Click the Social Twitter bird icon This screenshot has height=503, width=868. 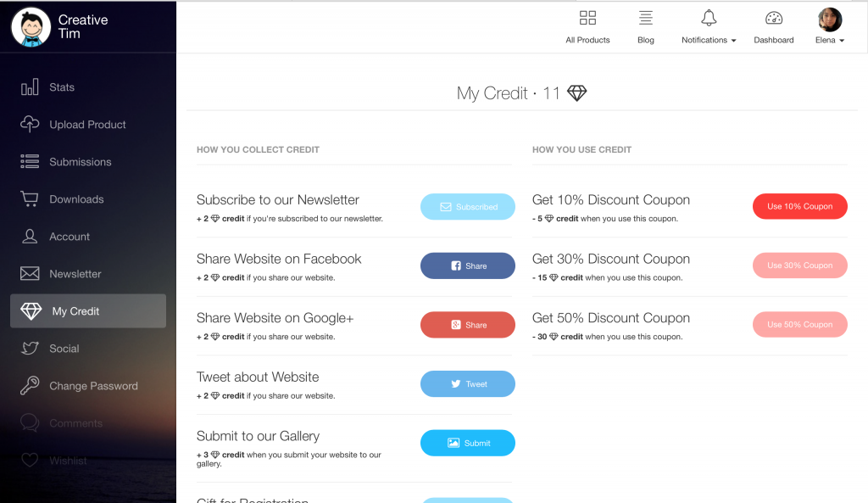point(30,349)
